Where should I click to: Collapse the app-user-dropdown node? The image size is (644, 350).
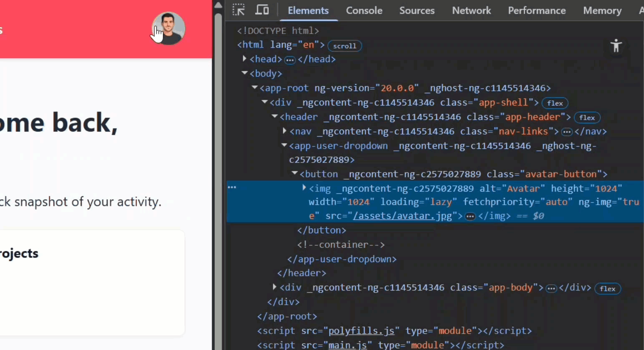coord(284,145)
